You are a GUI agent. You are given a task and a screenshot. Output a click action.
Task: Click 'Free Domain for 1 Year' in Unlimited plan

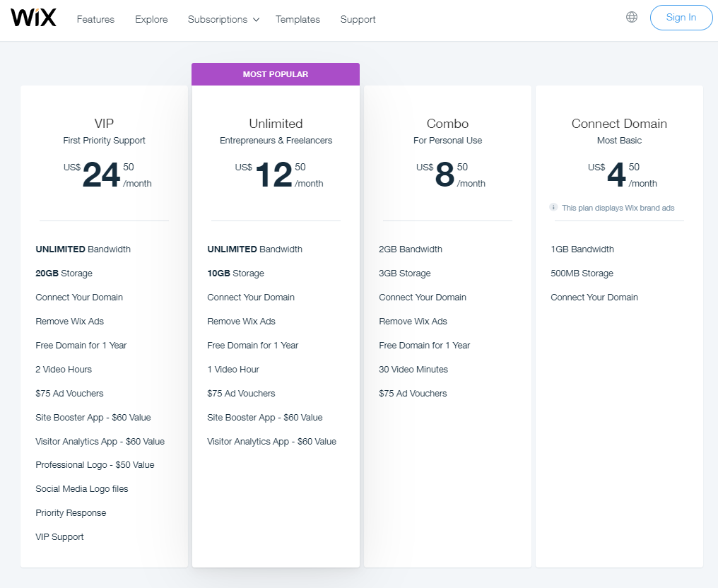pyautogui.click(x=252, y=346)
